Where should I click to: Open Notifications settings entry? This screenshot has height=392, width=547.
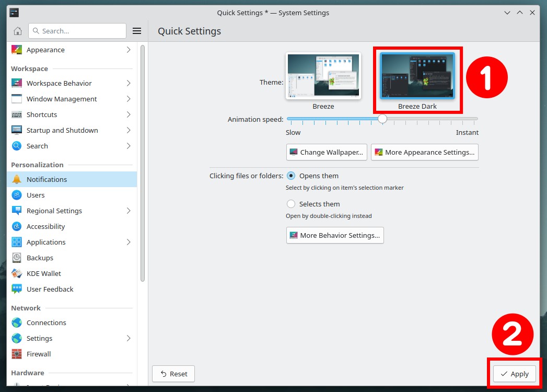click(72, 179)
